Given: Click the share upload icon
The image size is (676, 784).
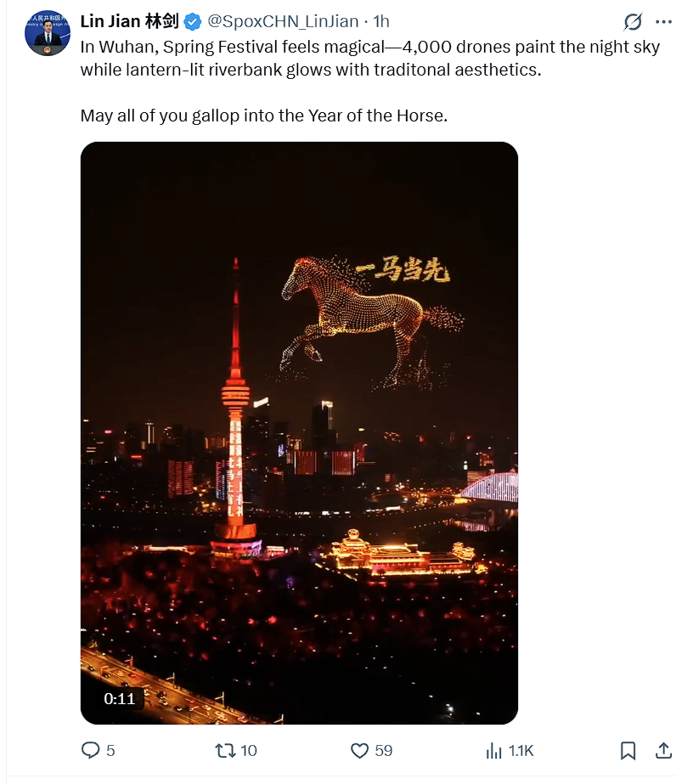Looking at the screenshot, I should 663,750.
